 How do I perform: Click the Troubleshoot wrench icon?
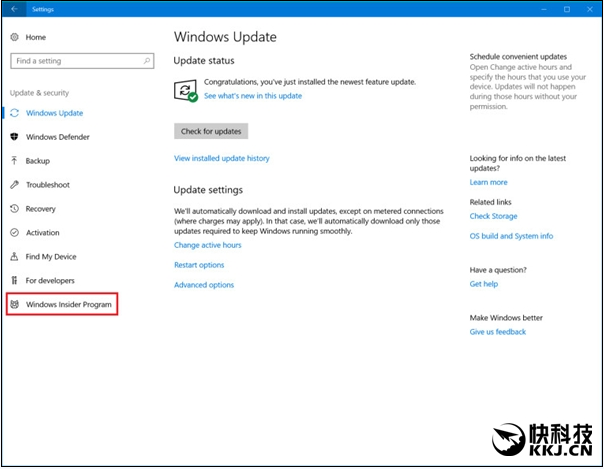pos(14,184)
